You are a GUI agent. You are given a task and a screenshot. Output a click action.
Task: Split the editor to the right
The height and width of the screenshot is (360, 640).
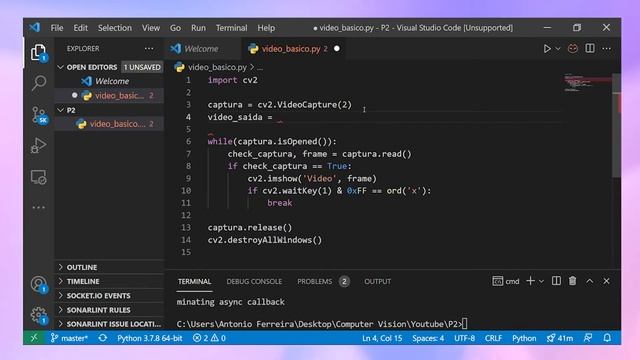[x=590, y=49]
